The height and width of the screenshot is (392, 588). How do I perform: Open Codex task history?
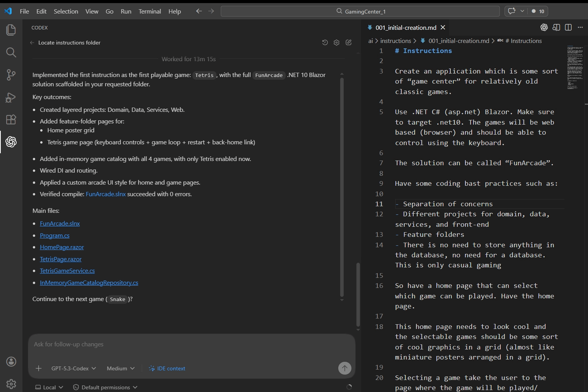(325, 43)
